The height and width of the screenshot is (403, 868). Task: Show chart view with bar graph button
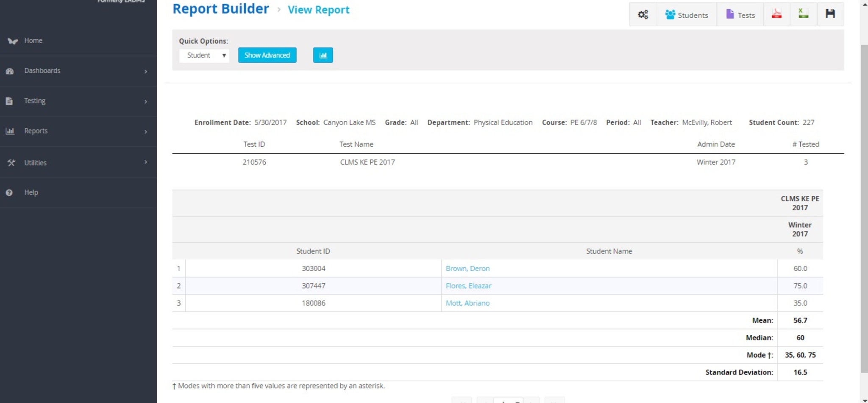tap(323, 55)
